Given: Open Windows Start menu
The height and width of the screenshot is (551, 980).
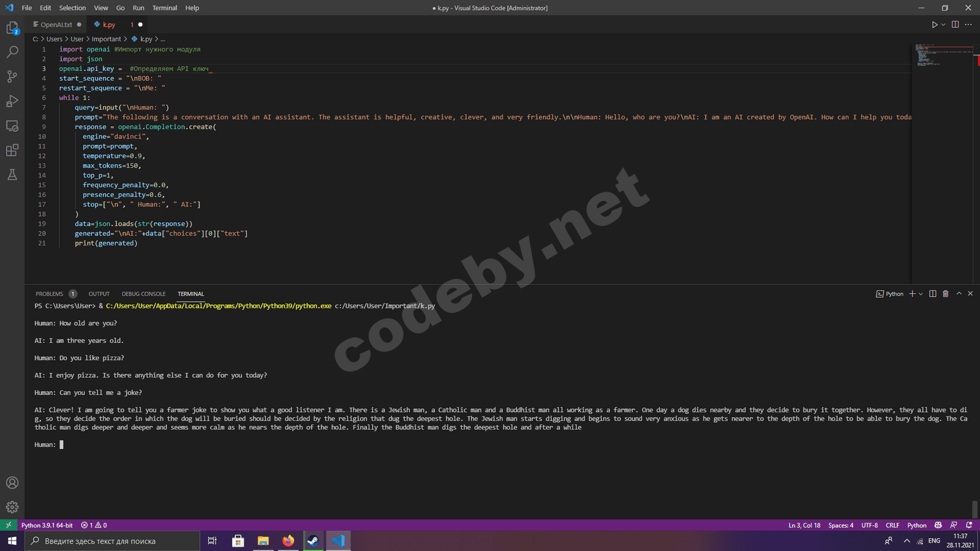Looking at the screenshot, I should (x=12, y=541).
